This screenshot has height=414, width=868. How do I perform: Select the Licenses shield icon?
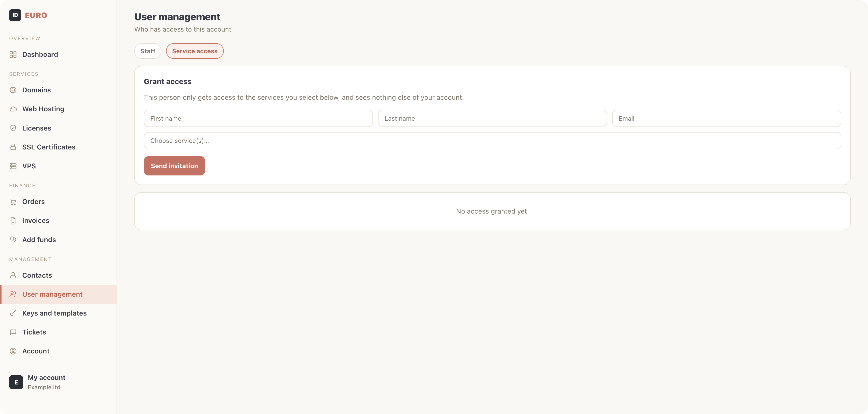tap(13, 128)
